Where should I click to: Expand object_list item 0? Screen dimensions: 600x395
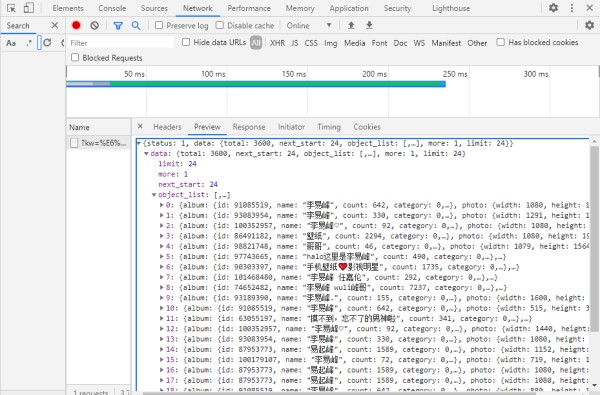[162, 205]
